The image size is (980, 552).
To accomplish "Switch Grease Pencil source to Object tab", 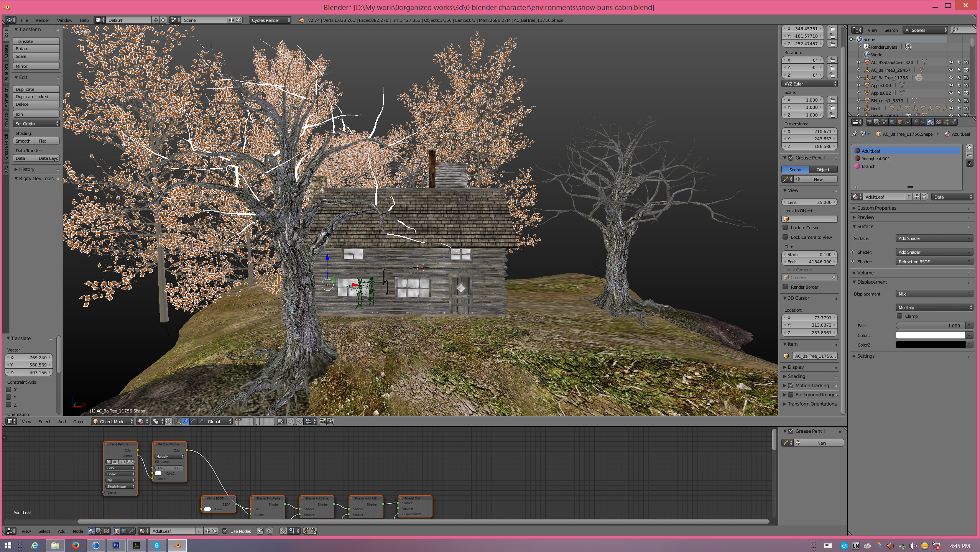I will point(823,170).
